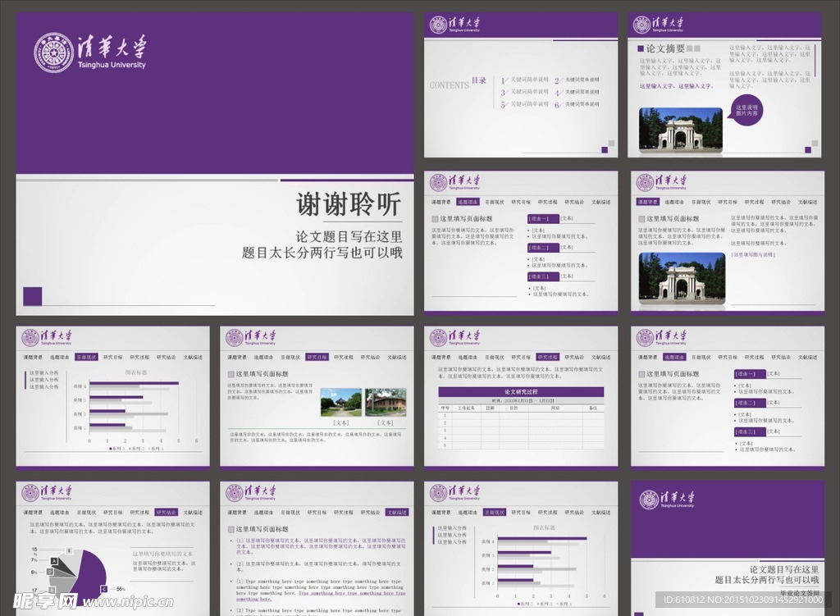Click the Tsinghua University seal on the 谢谢聆听 slide
This screenshot has height=616, width=840.
click(53, 53)
